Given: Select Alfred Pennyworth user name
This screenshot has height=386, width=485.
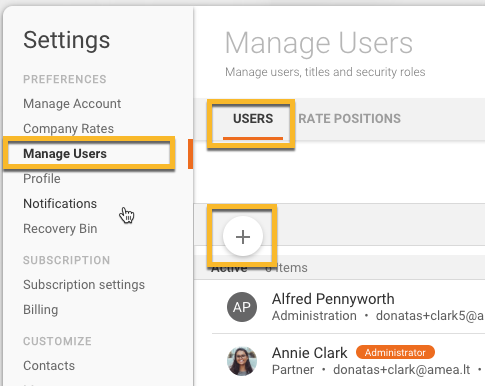Looking at the screenshot, I should pyautogui.click(x=333, y=299).
